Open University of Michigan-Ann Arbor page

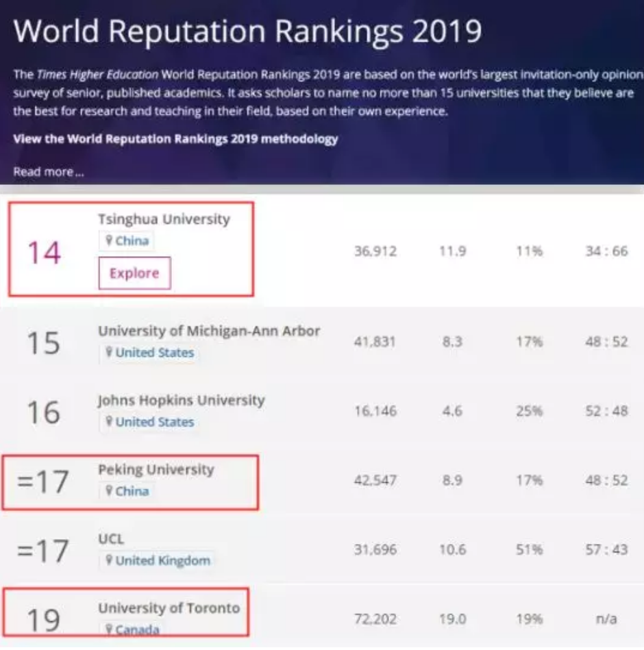(209, 331)
